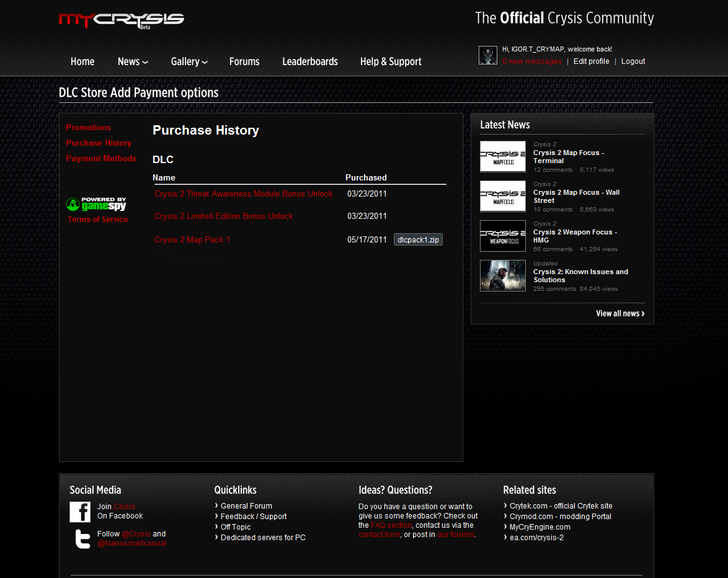728x578 pixels.
Task: Open the General Forum quicklink
Action: 246,506
